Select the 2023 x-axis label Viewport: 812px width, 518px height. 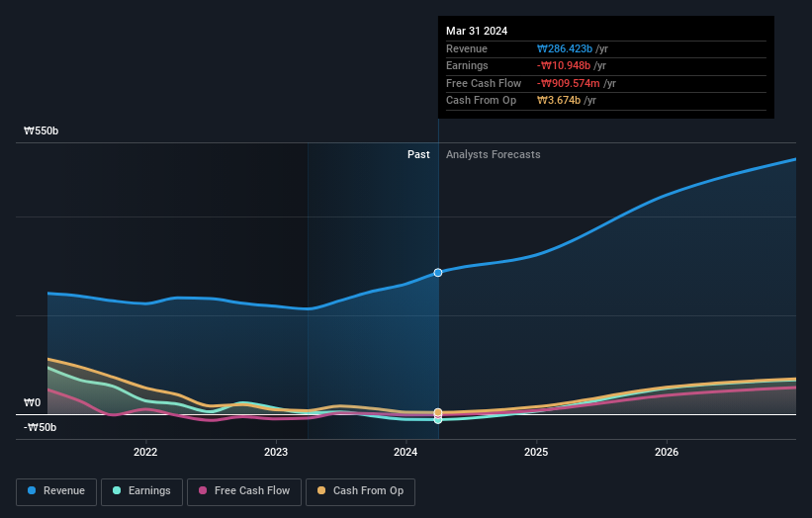coord(276,453)
